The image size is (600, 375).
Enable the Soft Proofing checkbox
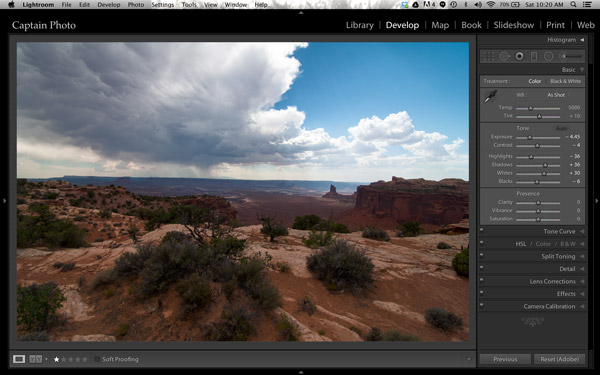click(x=97, y=359)
